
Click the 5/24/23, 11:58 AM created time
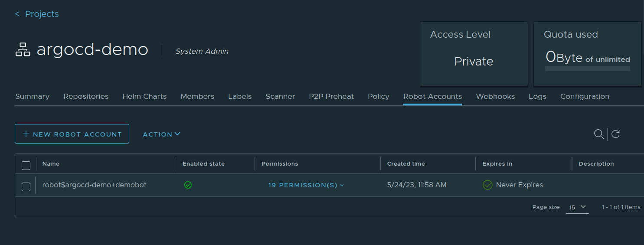[417, 185]
